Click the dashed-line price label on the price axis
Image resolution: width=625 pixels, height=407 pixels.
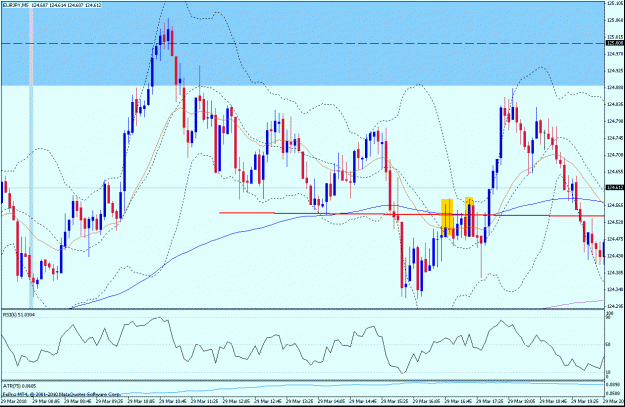[614, 43]
